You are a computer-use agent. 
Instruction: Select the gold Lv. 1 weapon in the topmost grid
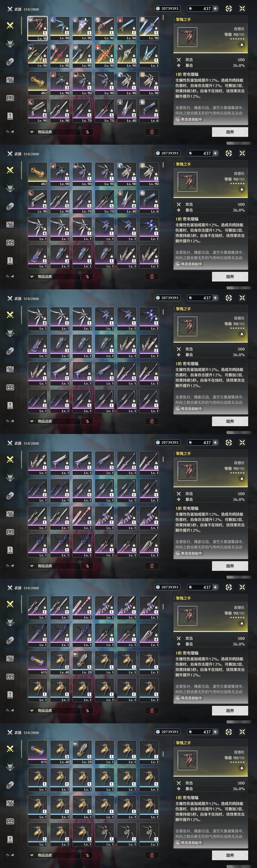pyautogui.click(x=149, y=56)
